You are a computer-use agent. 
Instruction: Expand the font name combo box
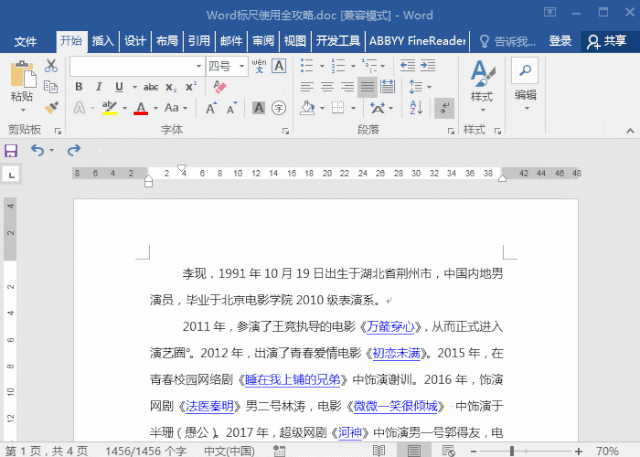(x=198, y=66)
